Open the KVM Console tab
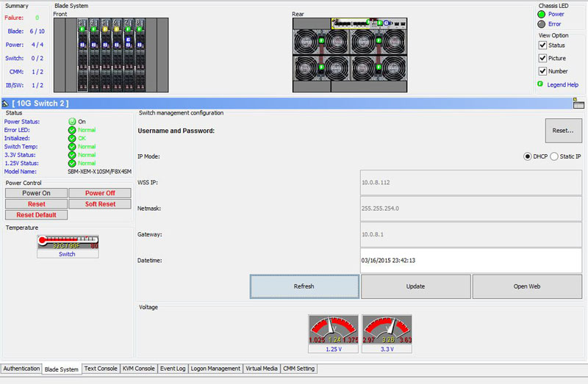Screen dimensions: 588x384 (137, 369)
